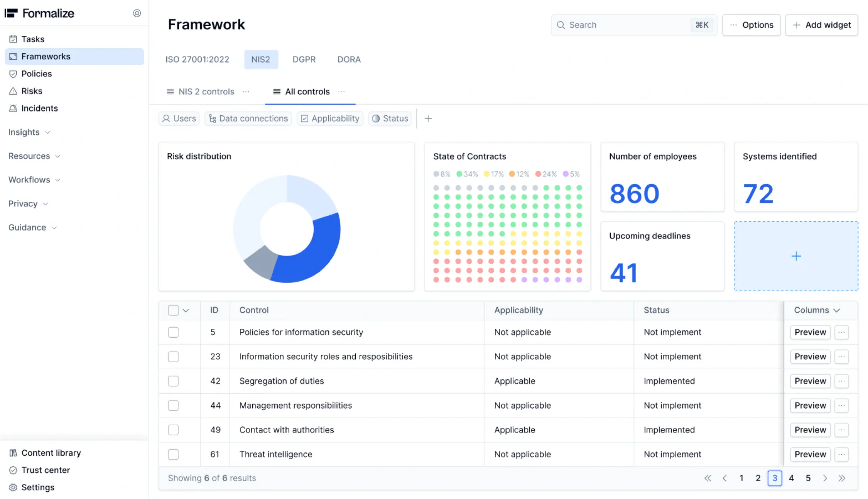Viewport: 868px width, 499px height.
Task: Expand the Insights section in sidebar
Action: (x=29, y=132)
